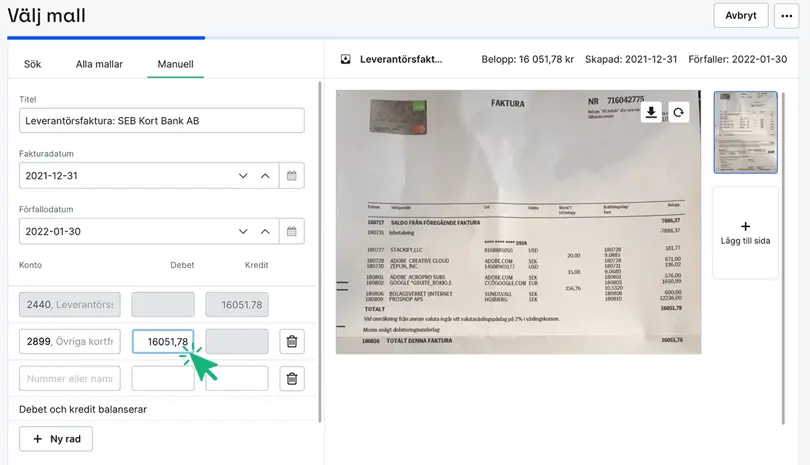This screenshot has width=810, height=465.
Task: Edit the Titel field
Action: 162,120
